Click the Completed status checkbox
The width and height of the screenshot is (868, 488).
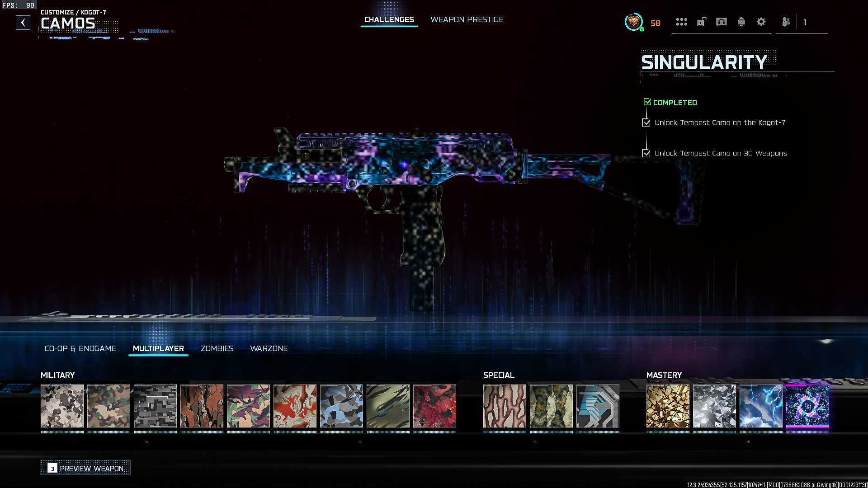pos(647,102)
